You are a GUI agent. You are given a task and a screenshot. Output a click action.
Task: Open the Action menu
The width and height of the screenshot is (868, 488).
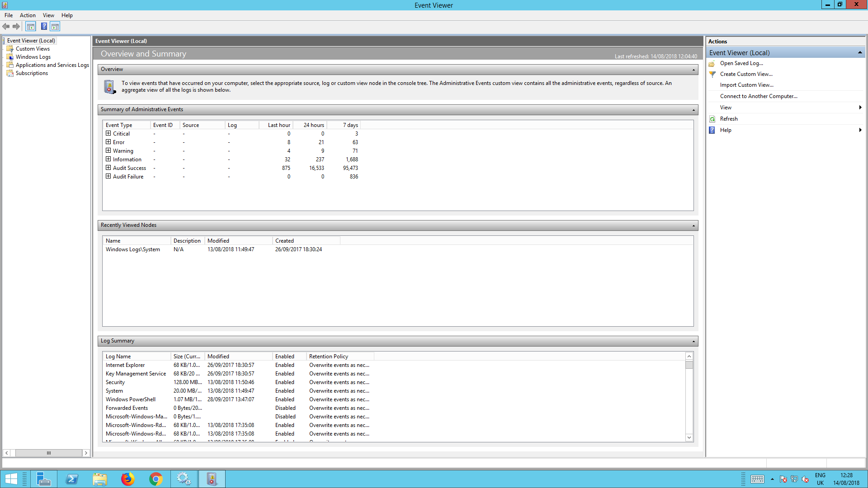tap(28, 15)
